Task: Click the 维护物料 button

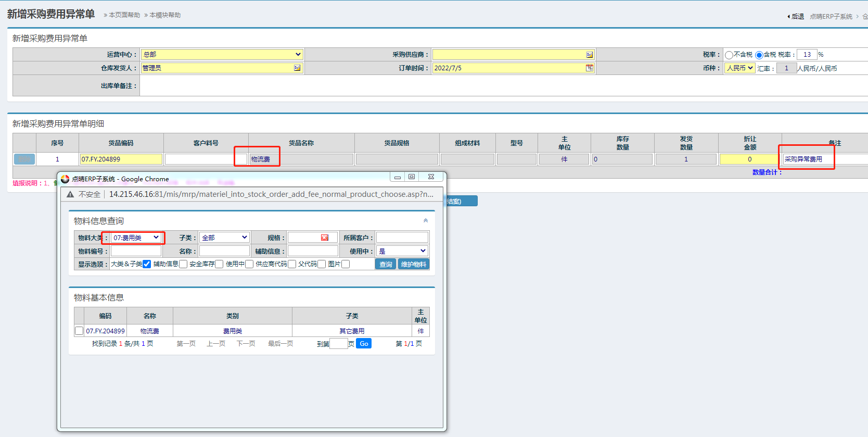Action: 414,264
